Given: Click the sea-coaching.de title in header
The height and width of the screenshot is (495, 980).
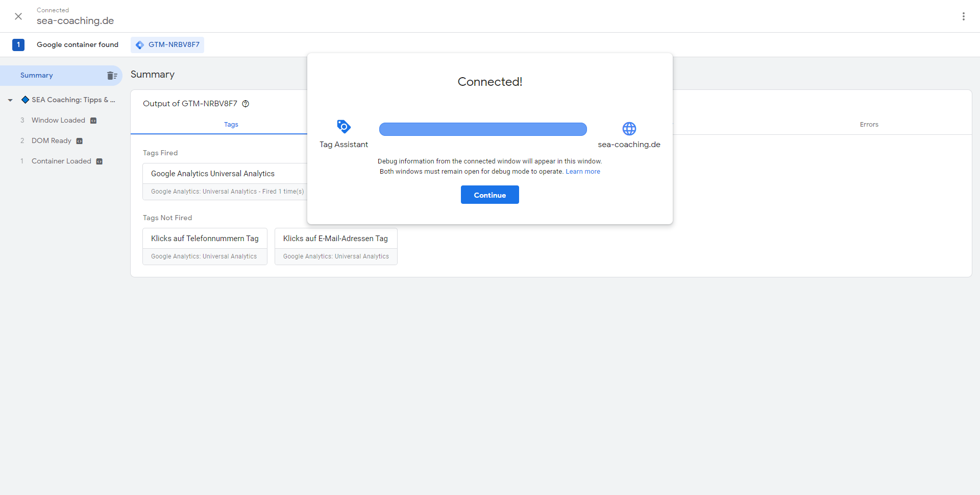Looking at the screenshot, I should (x=75, y=21).
